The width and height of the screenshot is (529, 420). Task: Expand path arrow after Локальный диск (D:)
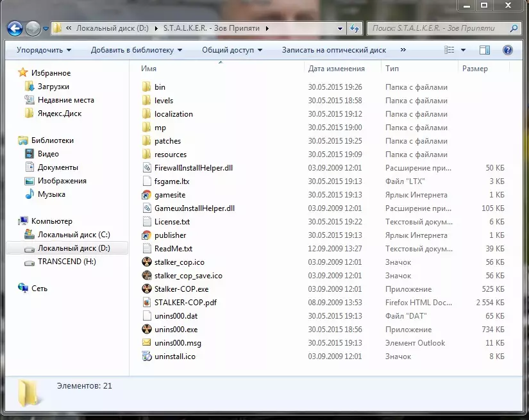tap(156, 28)
